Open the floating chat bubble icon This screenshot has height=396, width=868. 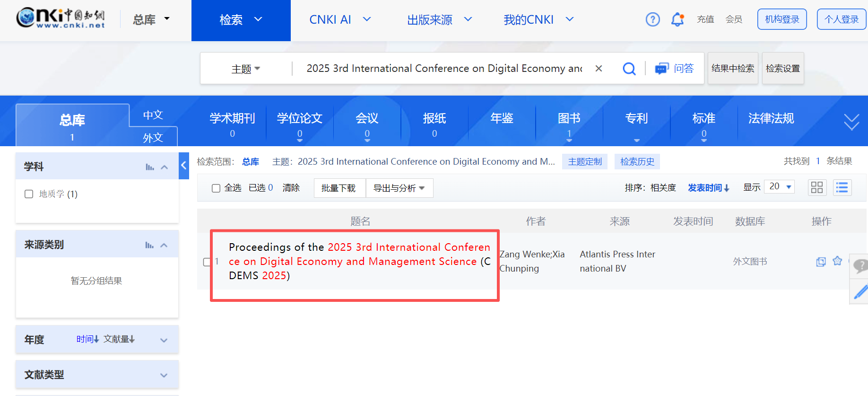[x=859, y=266]
